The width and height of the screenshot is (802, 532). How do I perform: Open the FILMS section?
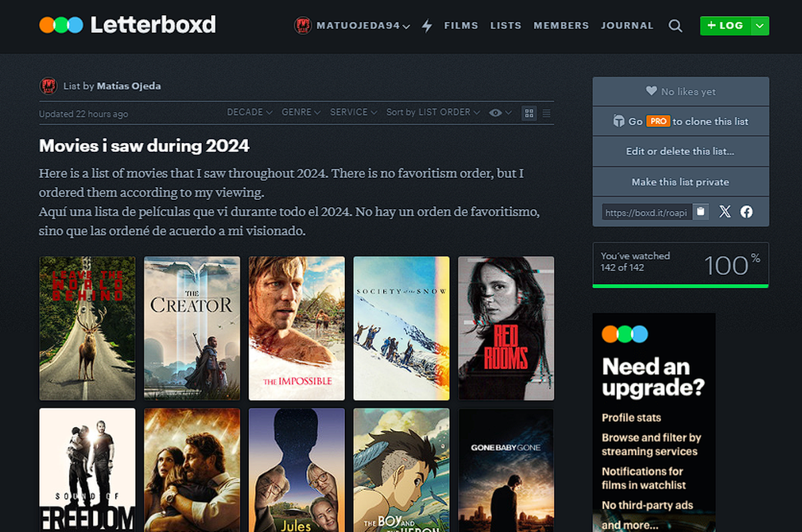pyautogui.click(x=461, y=25)
